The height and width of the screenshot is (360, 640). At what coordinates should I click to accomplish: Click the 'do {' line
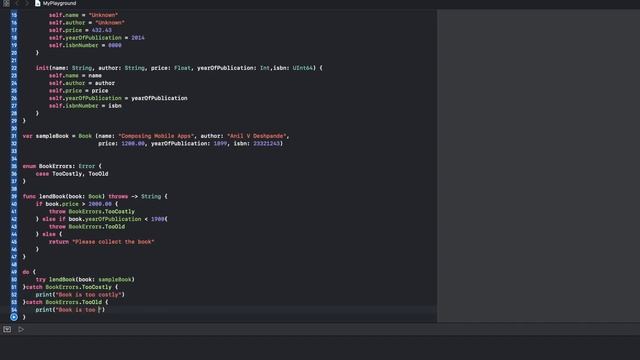[29, 272]
